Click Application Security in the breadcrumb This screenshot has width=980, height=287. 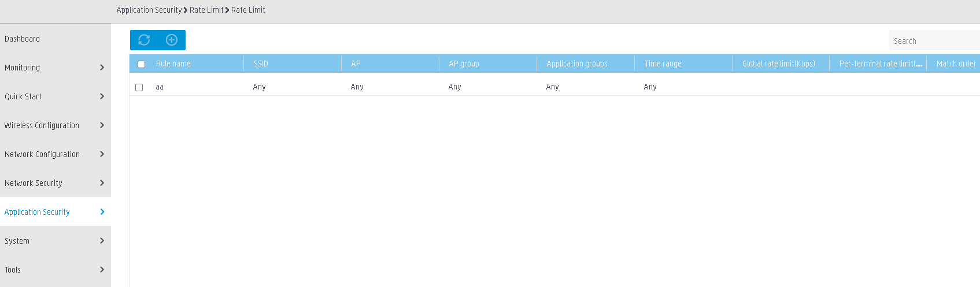pyautogui.click(x=149, y=10)
